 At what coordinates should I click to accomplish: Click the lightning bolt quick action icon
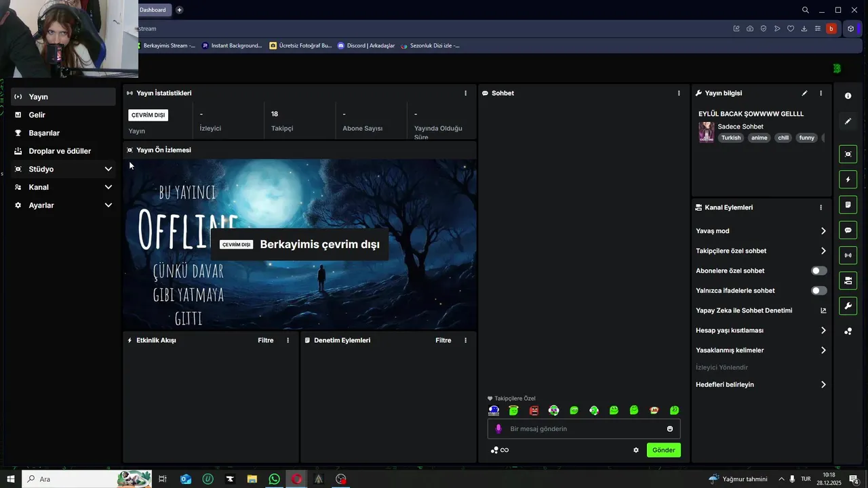coord(848,180)
